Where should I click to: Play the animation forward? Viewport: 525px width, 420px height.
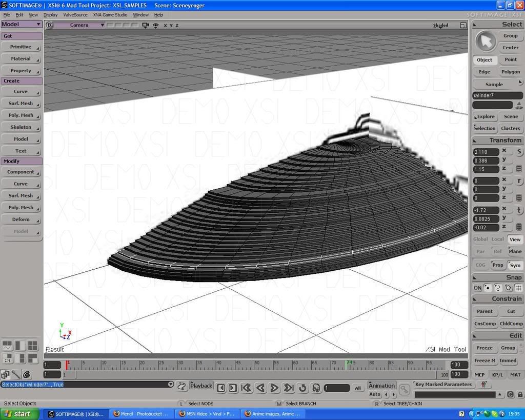(x=274, y=388)
